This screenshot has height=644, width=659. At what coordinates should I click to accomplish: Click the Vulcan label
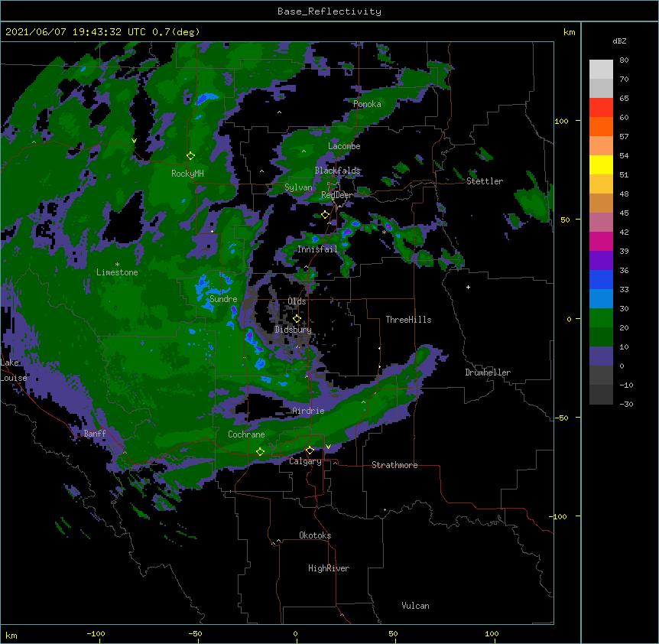(x=415, y=606)
